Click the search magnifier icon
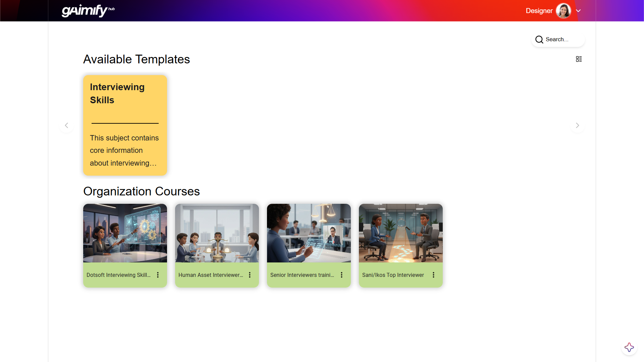The image size is (644, 362). pos(539,40)
